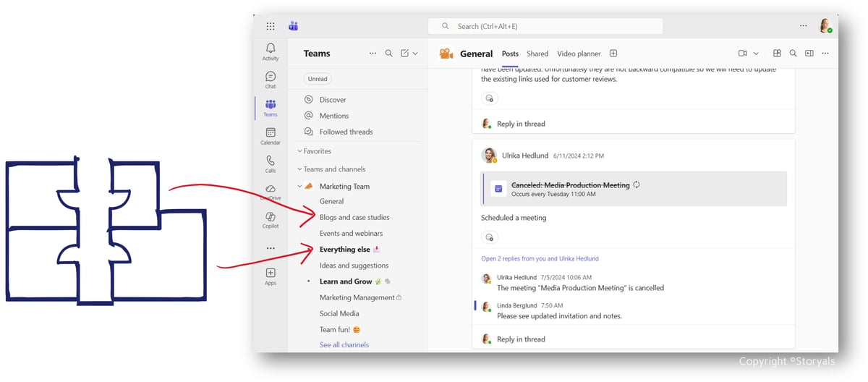Open the meet now dropdown arrow
The width and height of the screenshot is (868, 382).
[x=756, y=54]
